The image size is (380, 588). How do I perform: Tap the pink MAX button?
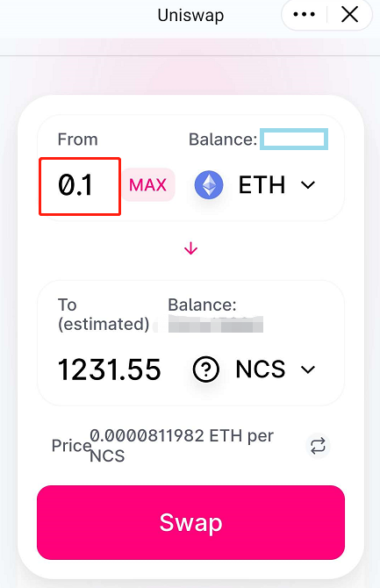pos(148,185)
